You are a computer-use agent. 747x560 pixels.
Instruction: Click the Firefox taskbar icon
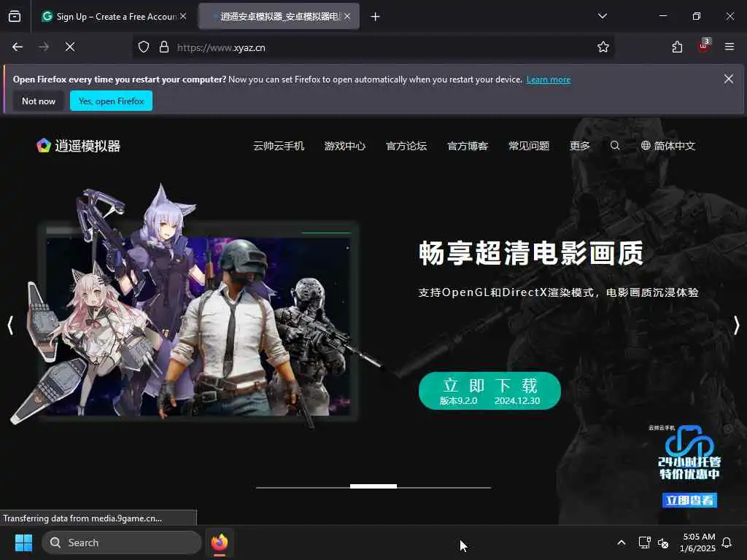[x=220, y=542]
